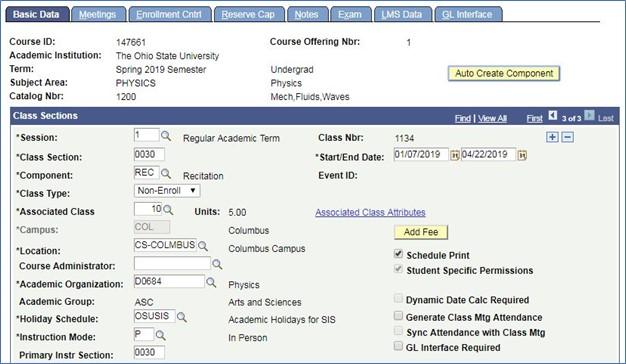Screen dimensions: 626x364
Task: Check Dynamic Date Calc Required box
Action: (x=398, y=299)
